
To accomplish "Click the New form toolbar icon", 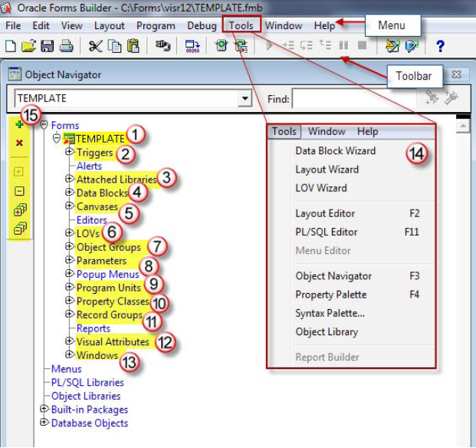I will point(11,46).
